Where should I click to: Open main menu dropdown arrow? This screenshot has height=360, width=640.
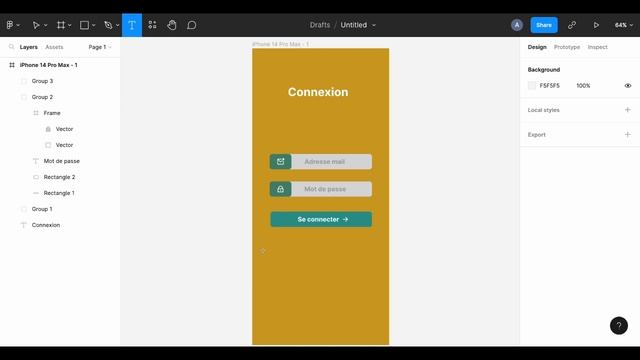pyautogui.click(x=18, y=25)
